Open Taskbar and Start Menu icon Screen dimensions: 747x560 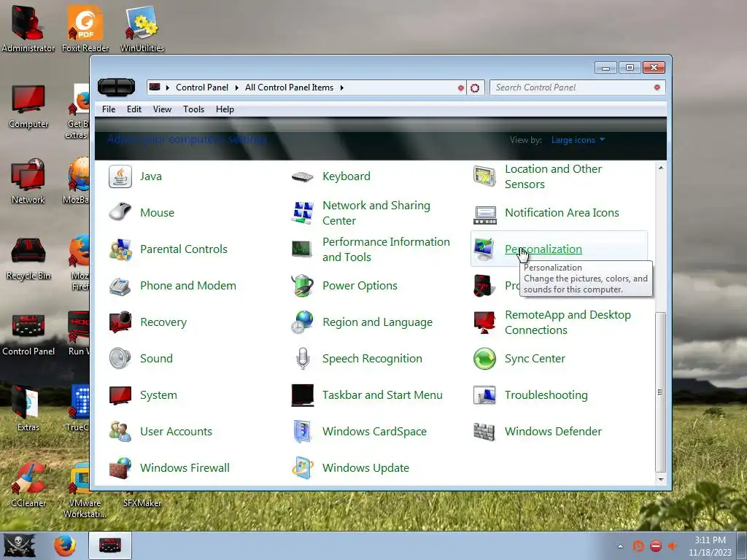point(303,395)
